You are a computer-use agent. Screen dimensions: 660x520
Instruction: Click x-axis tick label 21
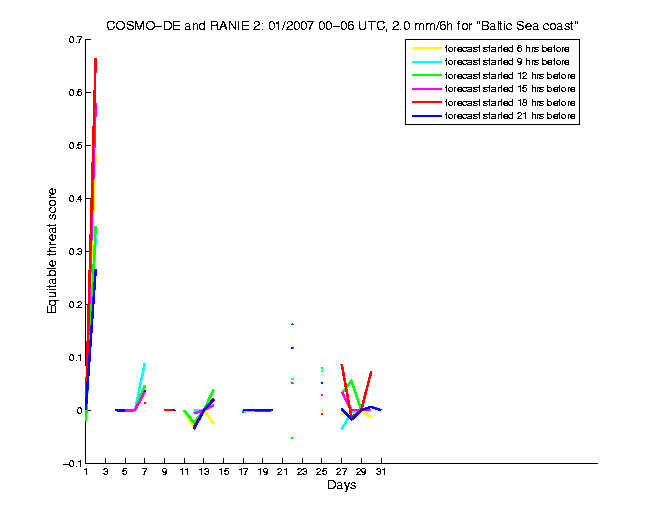(282, 472)
